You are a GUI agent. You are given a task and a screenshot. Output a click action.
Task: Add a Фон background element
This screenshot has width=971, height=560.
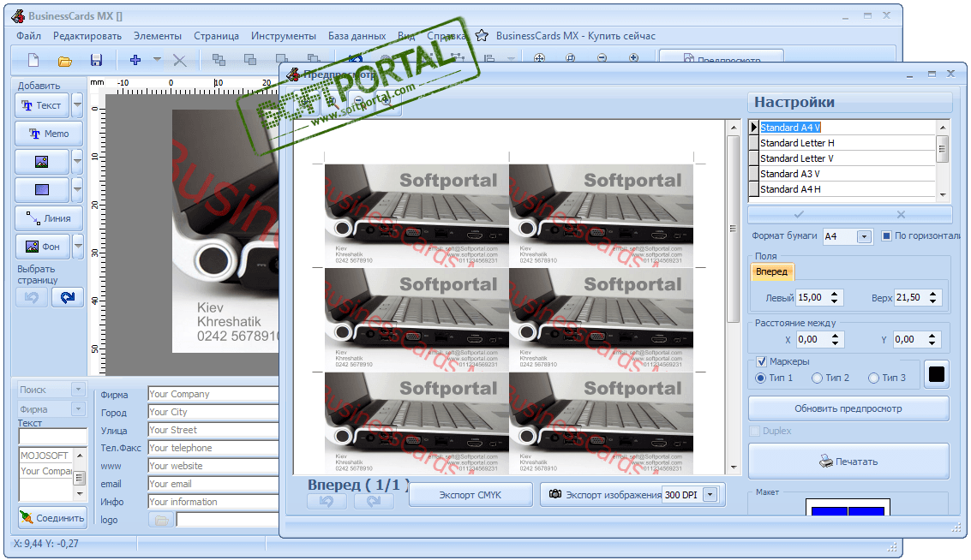coord(41,247)
